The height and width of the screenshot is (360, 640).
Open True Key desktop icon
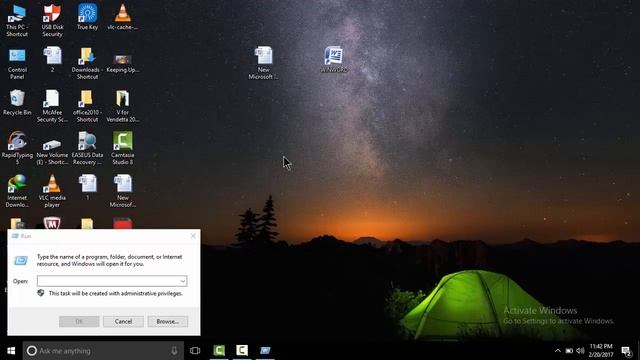click(87, 17)
